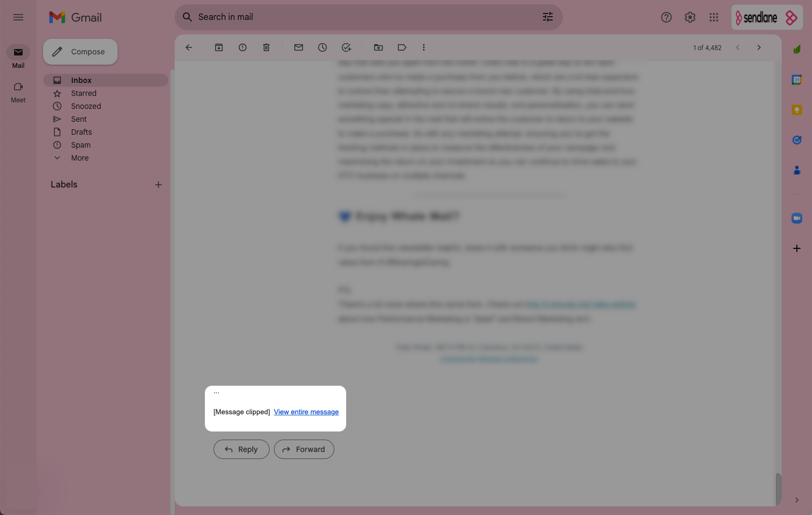Archive this email
The width and height of the screenshot is (812, 515).
(219, 47)
